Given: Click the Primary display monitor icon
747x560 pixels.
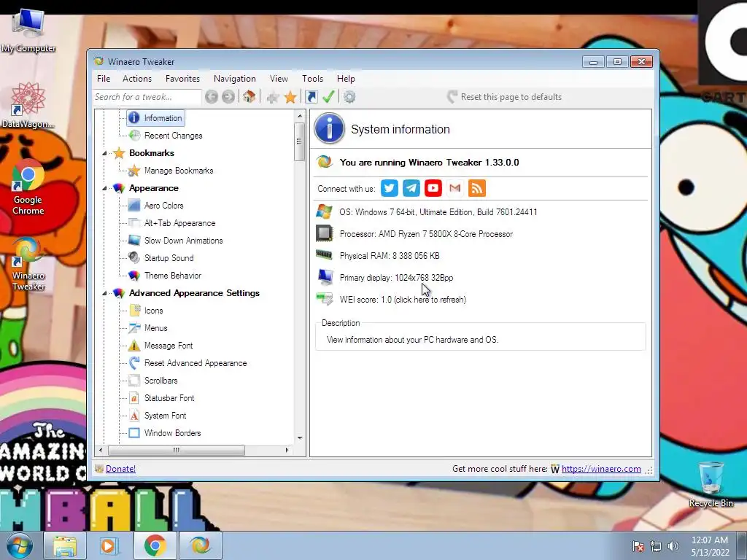Looking at the screenshot, I should pos(325,276).
